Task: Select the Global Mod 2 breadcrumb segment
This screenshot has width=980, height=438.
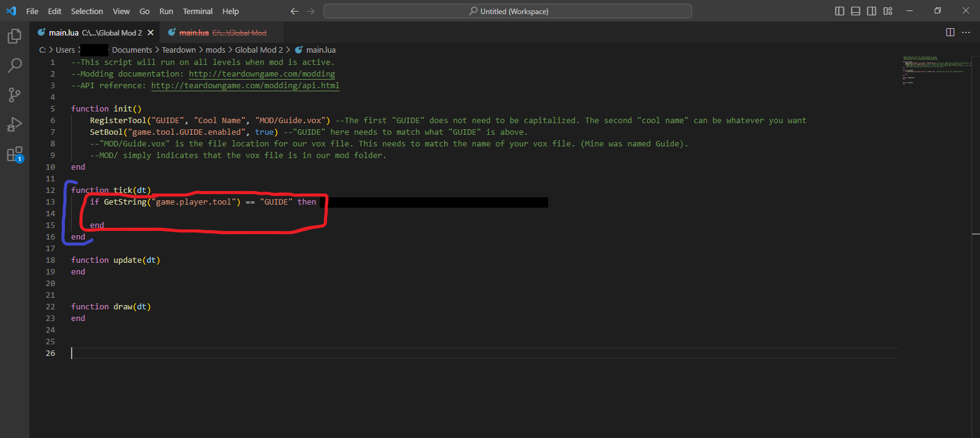Action: pyautogui.click(x=259, y=50)
